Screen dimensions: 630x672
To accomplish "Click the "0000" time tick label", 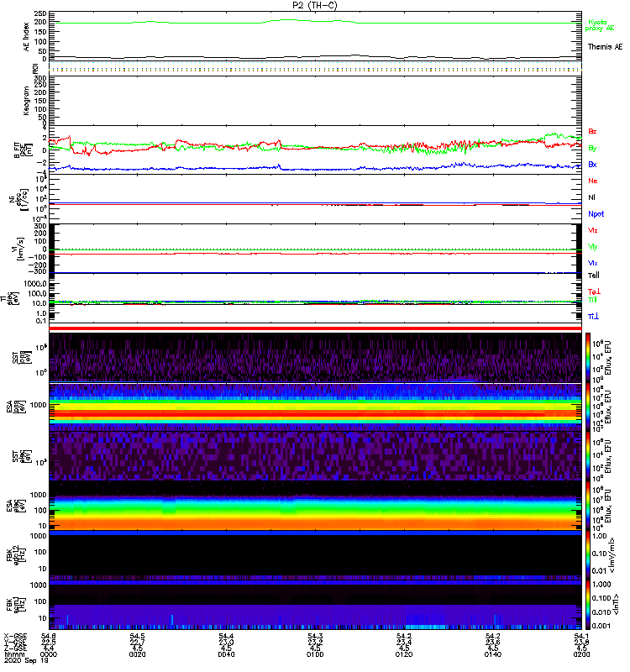I will (x=49, y=654).
